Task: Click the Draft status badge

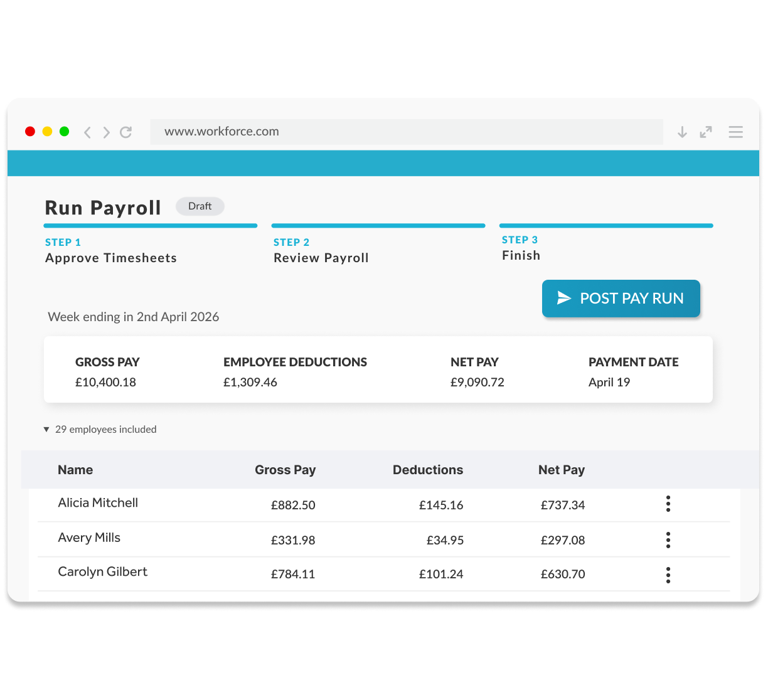Action: coord(200,206)
